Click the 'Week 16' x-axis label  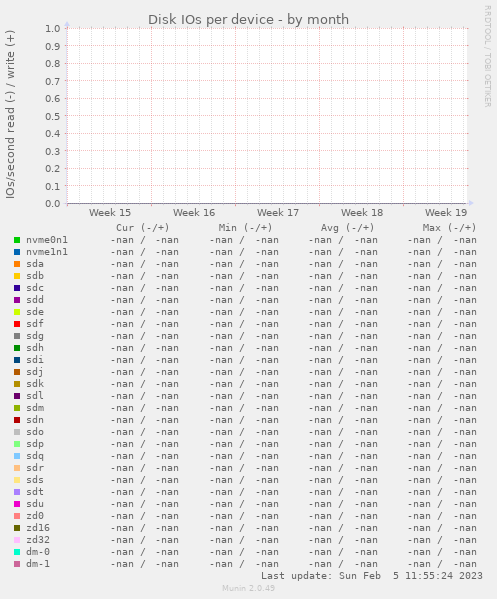click(194, 213)
